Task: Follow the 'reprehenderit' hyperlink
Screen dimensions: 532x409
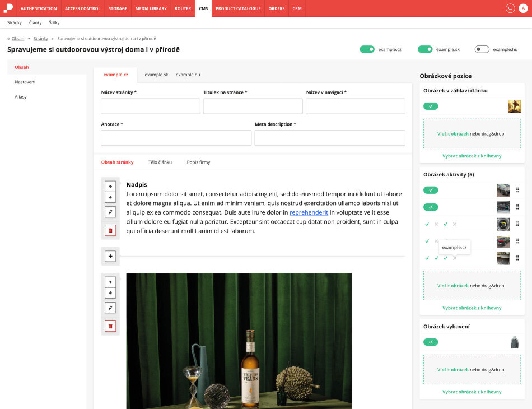Action: 309,212
